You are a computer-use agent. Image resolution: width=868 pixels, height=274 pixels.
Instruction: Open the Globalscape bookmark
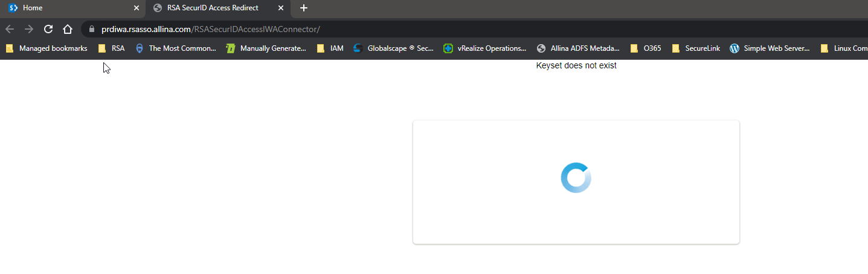[393, 48]
